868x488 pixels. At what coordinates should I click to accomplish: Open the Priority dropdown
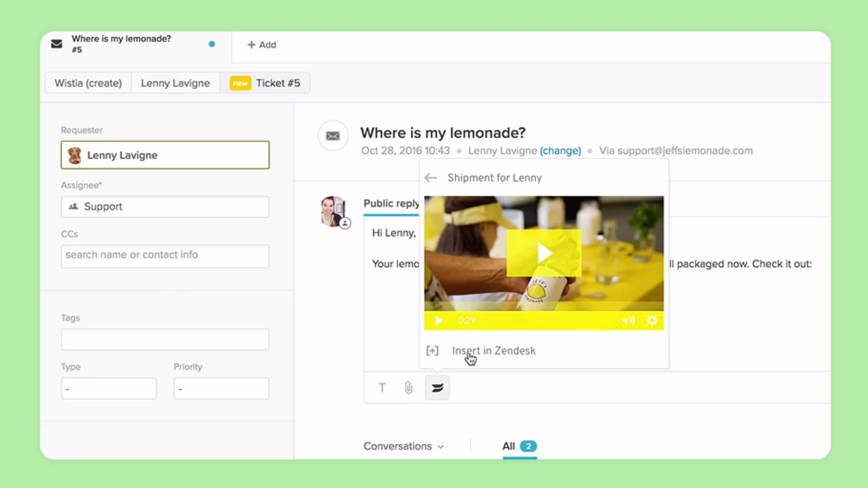coord(222,389)
